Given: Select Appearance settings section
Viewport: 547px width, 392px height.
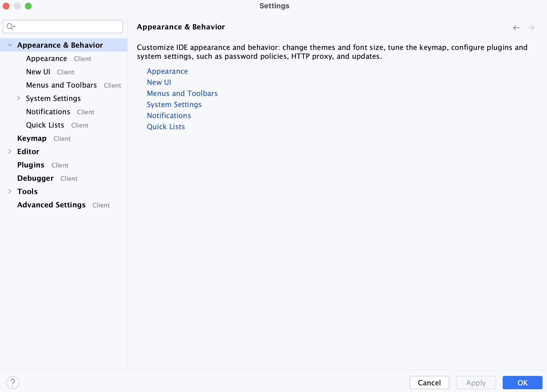Looking at the screenshot, I should coord(46,58).
